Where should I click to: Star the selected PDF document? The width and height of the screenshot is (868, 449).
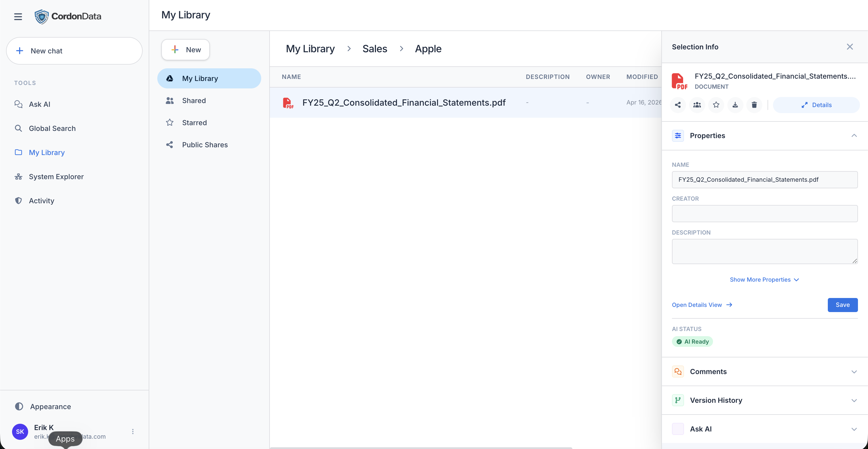[x=716, y=105]
